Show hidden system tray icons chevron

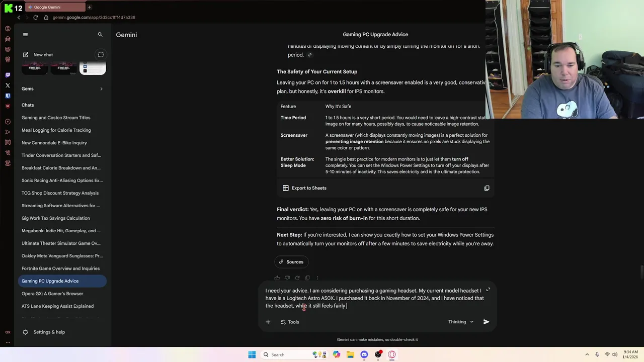pyautogui.click(x=587, y=354)
